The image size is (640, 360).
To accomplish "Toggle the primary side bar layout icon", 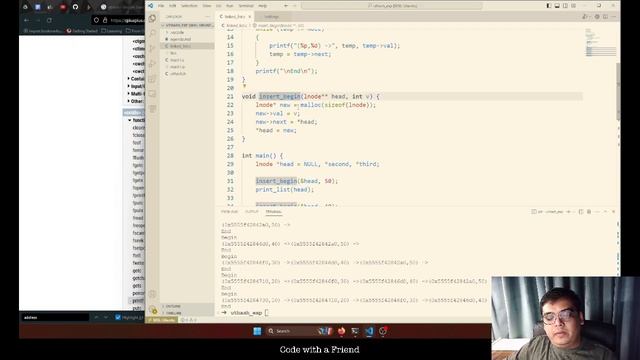I will pyautogui.click(x=549, y=6).
